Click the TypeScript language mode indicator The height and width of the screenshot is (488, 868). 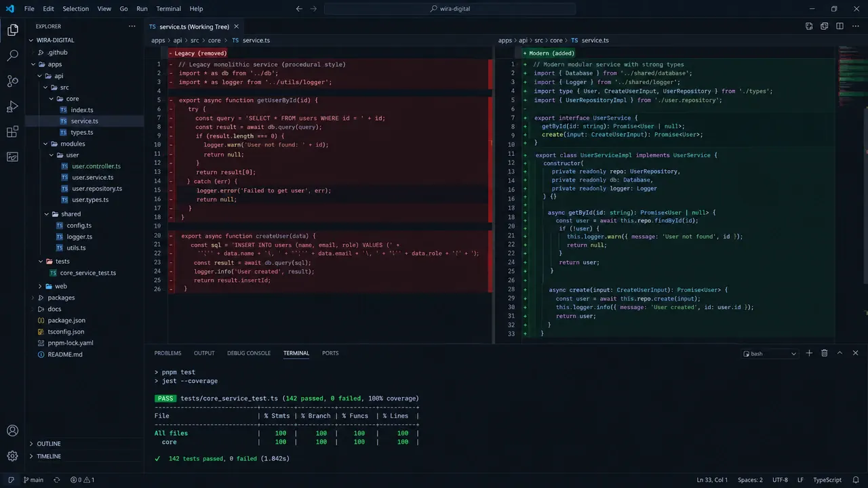coord(827,480)
